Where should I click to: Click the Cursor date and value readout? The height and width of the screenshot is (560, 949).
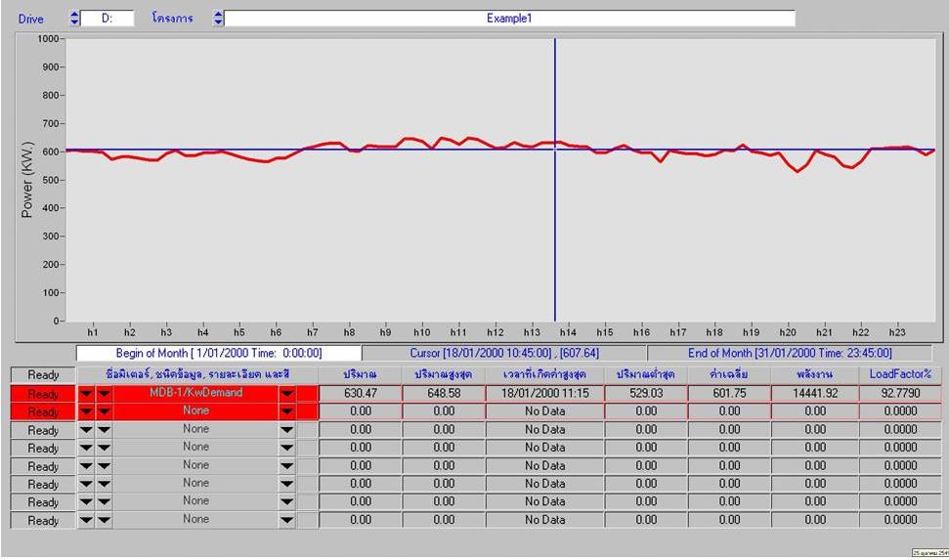[x=504, y=353]
